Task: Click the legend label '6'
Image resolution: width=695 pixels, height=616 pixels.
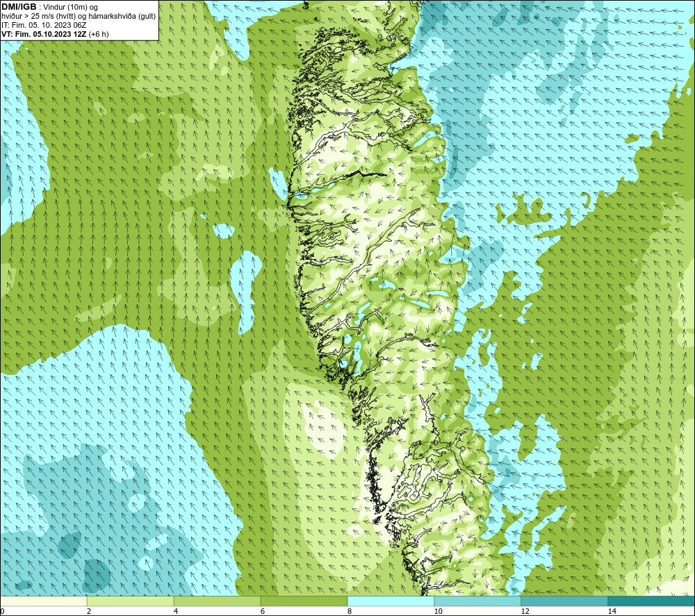Action: 263,611
